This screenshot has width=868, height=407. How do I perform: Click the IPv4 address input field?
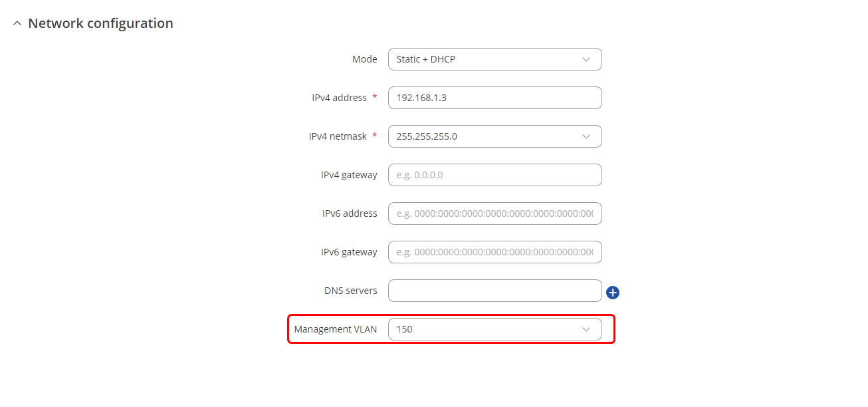494,98
